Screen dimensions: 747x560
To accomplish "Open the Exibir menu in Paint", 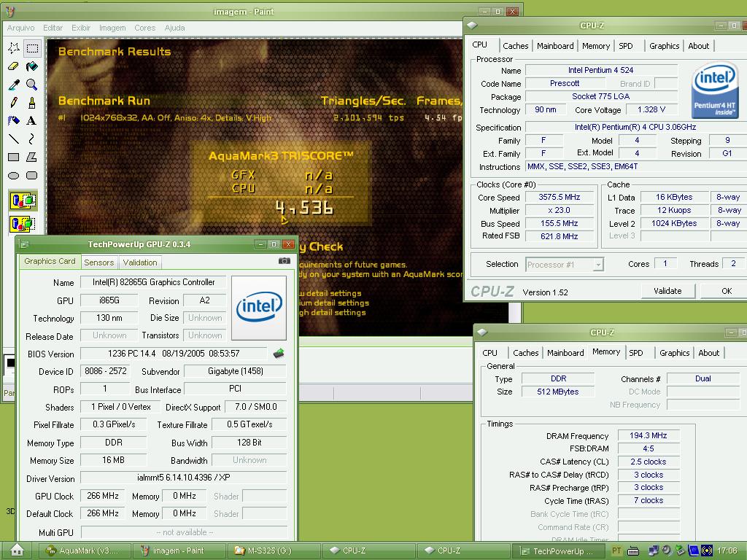I will coord(80,28).
